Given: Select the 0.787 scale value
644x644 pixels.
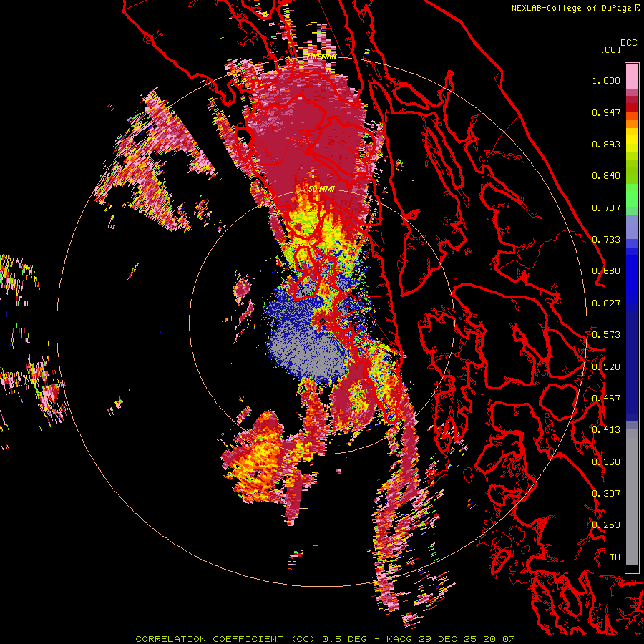Looking at the screenshot, I should (x=606, y=208).
